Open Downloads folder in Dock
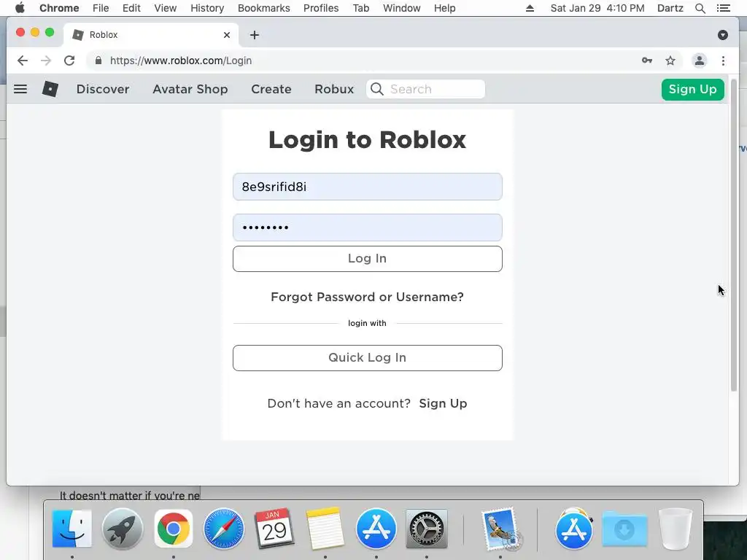747x560 pixels. click(624, 529)
